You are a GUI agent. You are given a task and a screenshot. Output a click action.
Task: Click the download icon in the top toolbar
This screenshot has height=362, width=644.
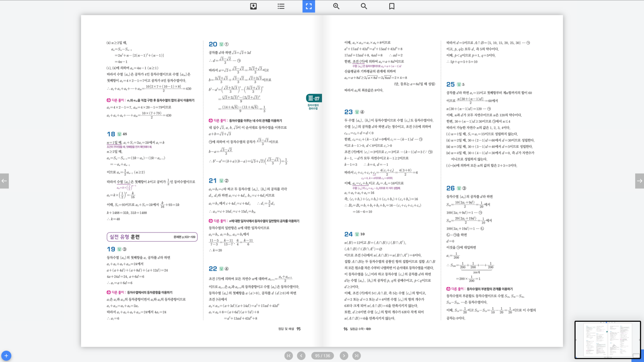[x=254, y=6]
